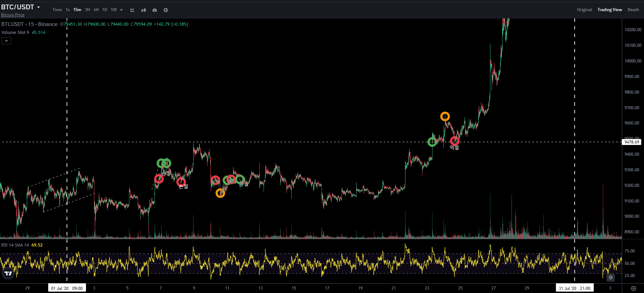Viewport: 644px width, 293px height.
Task: Switch to Trading View chart
Action: click(x=610, y=10)
